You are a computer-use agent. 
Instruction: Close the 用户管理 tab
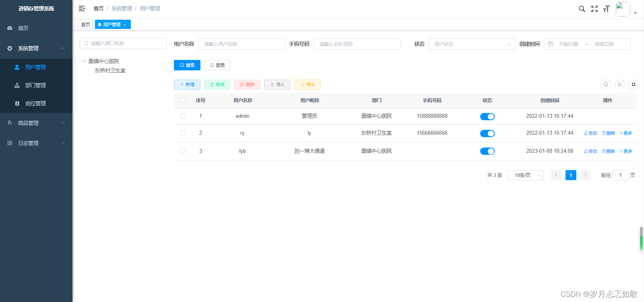pyautogui.click(x=125, y=25)
